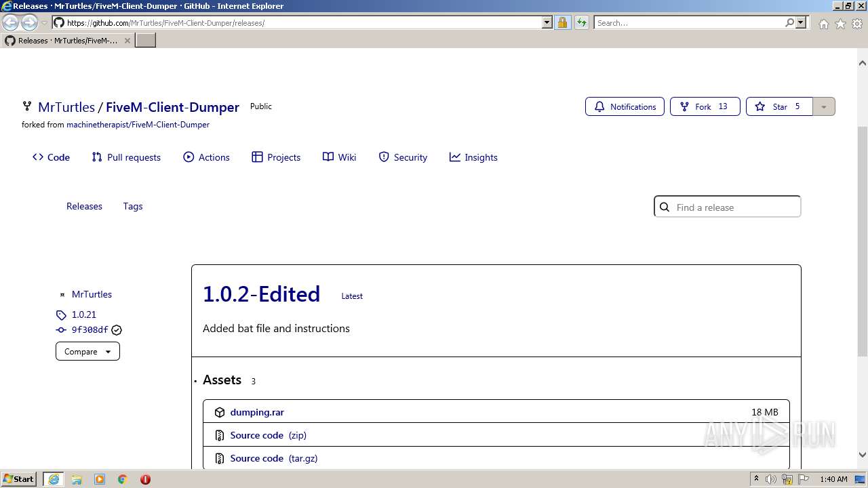Click the Internet Explorer taskbar icon

54,479
